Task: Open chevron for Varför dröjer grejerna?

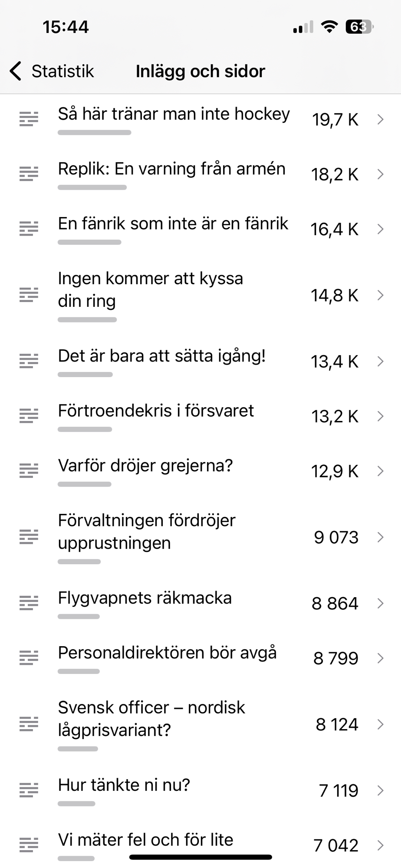Action: (x=380, y=471)
